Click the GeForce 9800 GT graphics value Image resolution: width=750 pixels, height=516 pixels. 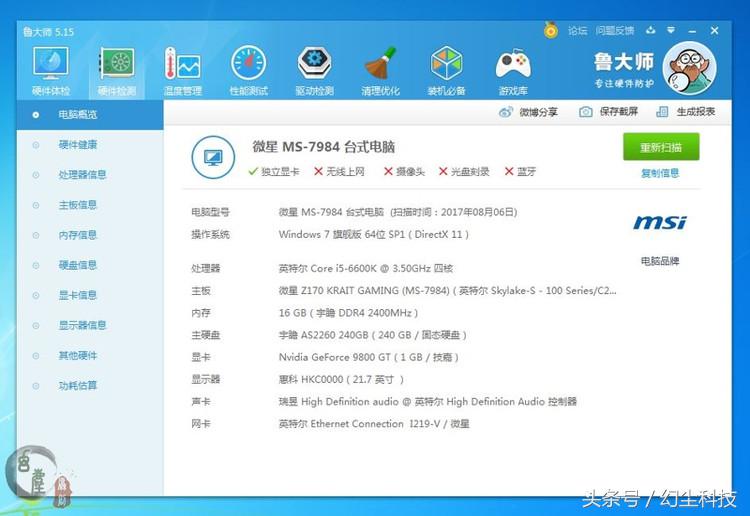pyautogui.click(x=368, y=357)
